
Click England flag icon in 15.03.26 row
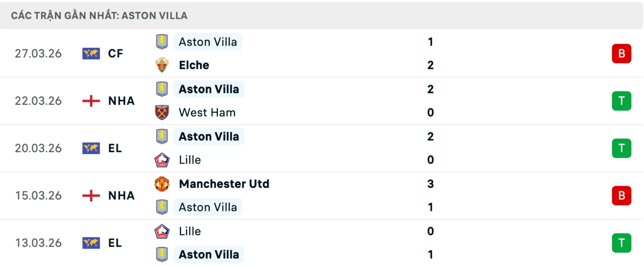tap(91, 195)
